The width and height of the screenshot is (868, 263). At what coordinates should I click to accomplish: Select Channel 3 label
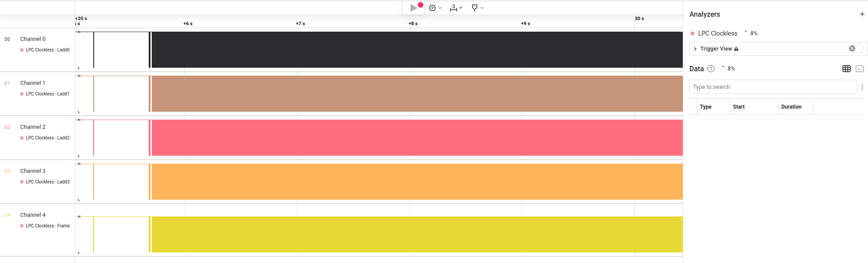coord(33,171)
